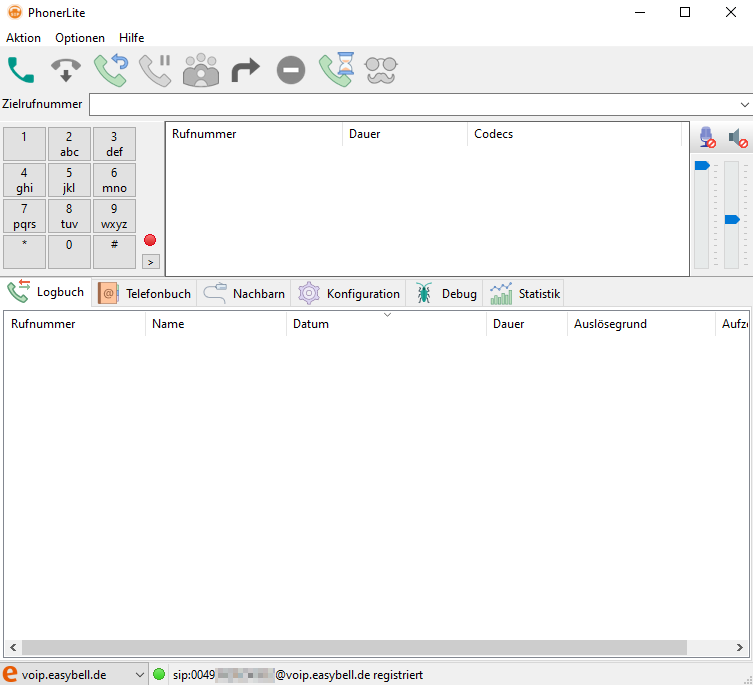Image resolution: width=753 pixels, height=685 pixels.
Task: Click the call forward arrow icon
Action: (x=245, y=69)
